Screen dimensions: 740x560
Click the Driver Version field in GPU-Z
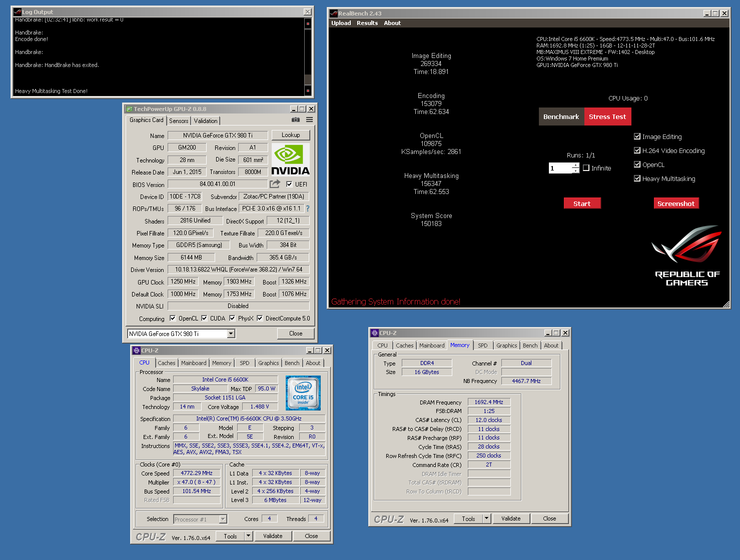tap(239, 269)
